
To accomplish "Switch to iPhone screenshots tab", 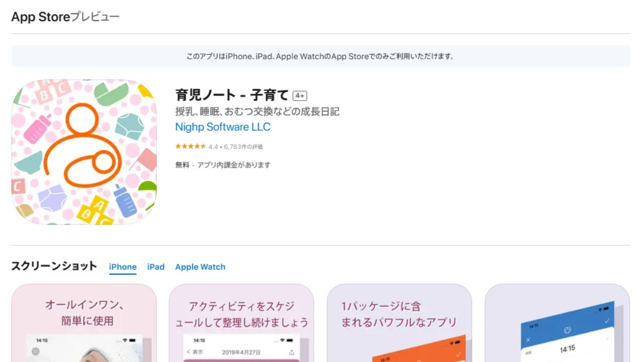I will pyautogui.click(x=123, y=267).
